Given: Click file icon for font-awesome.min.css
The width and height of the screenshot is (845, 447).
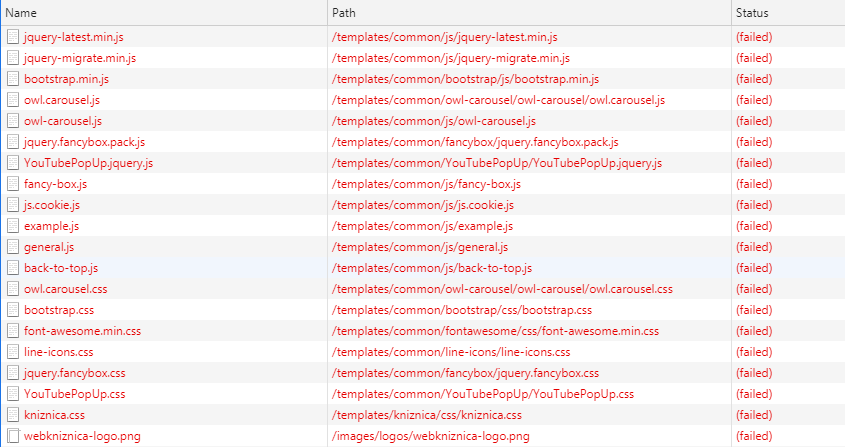Looking at the screenshot, I should pyautogui.click(x=13, y=331).
